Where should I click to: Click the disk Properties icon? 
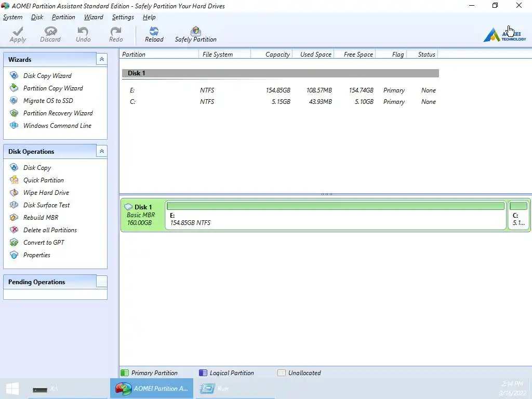coord(14,255)
